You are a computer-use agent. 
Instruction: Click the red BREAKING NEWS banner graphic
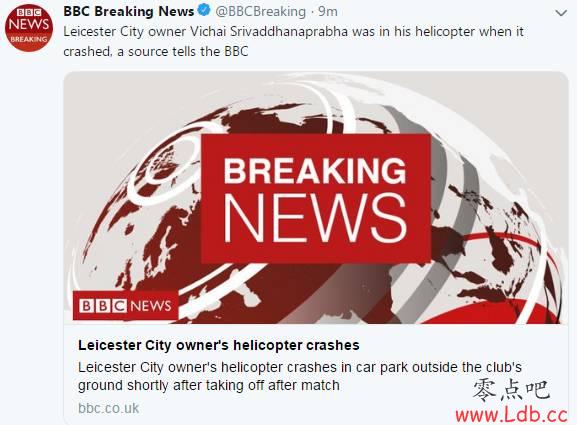(316, 198)
